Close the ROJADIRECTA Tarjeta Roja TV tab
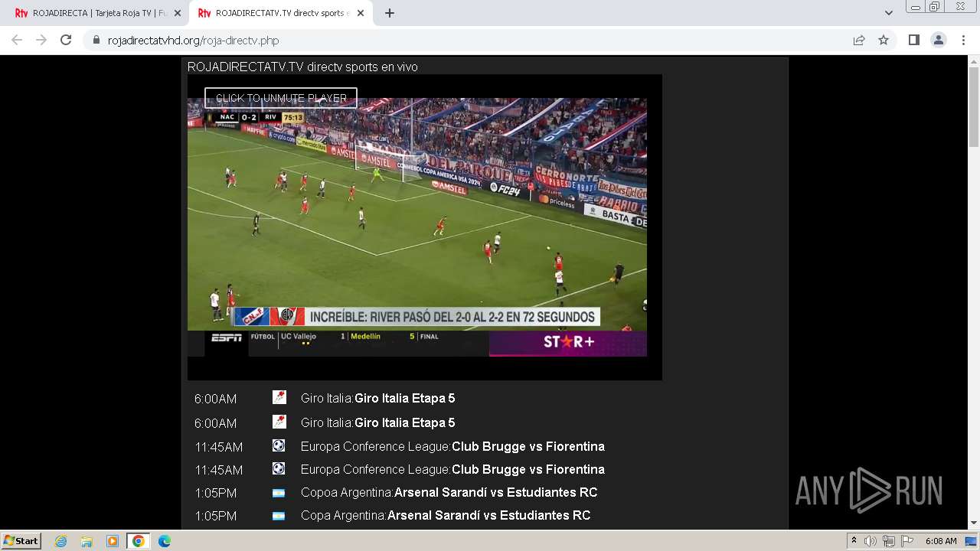This screenshot has width=980, height=551. point(178,13)
